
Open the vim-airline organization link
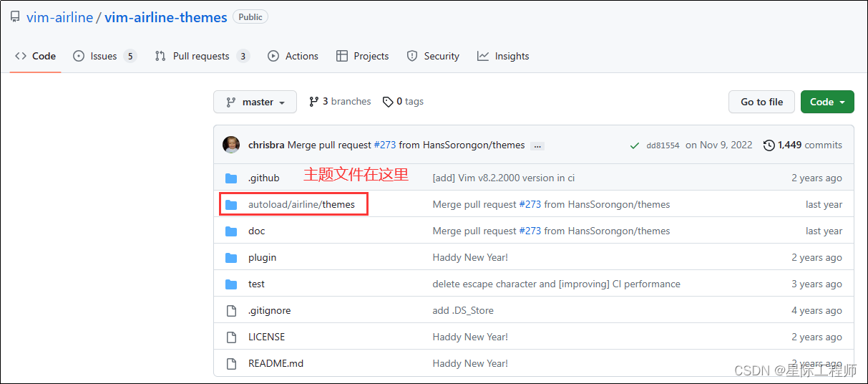(60, 17)
